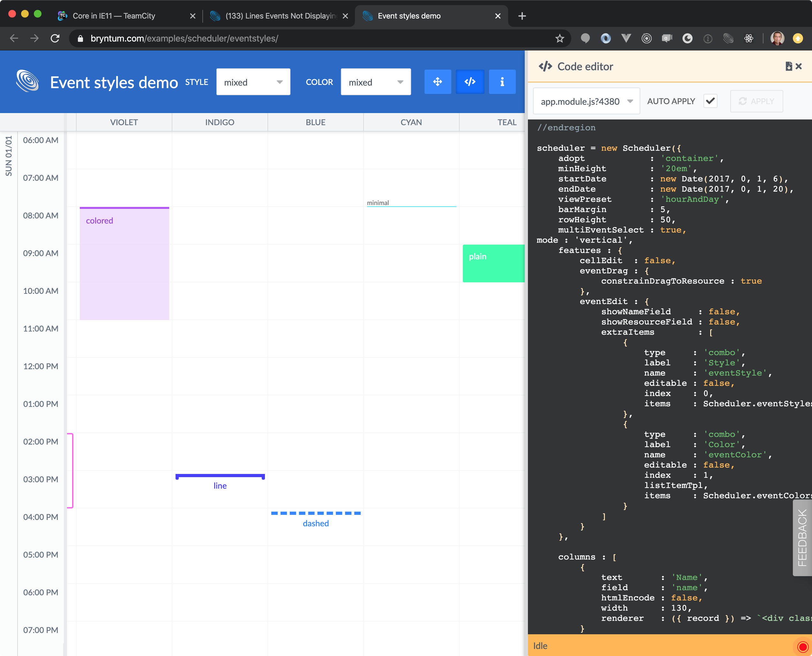This screenshot has height=656, width=812.
Task: Click the recording indicator dot at bottom right
Action: tap(804, 646)
